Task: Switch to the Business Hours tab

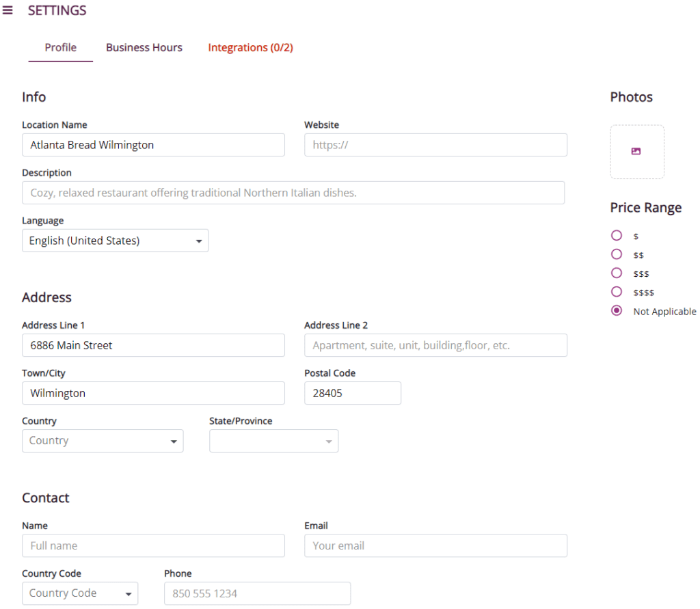Action: pyautogui.click(x=144, y=48)
